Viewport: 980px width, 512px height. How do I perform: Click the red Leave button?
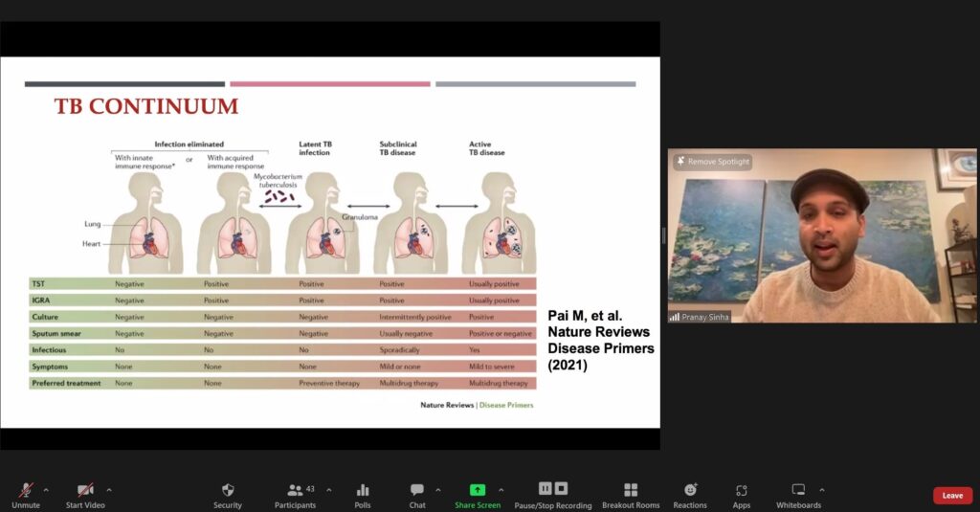[x=952, y=496]
